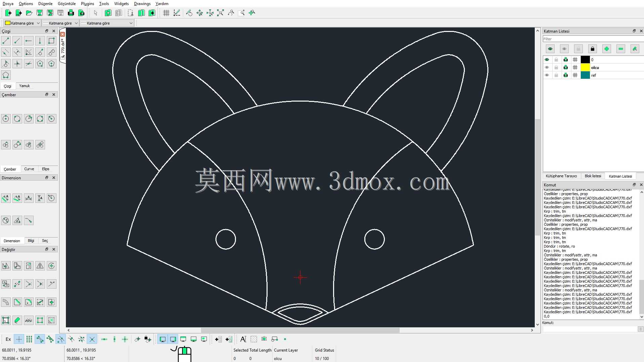Toggle lock on the olcu layer

(x=556, y=67)
